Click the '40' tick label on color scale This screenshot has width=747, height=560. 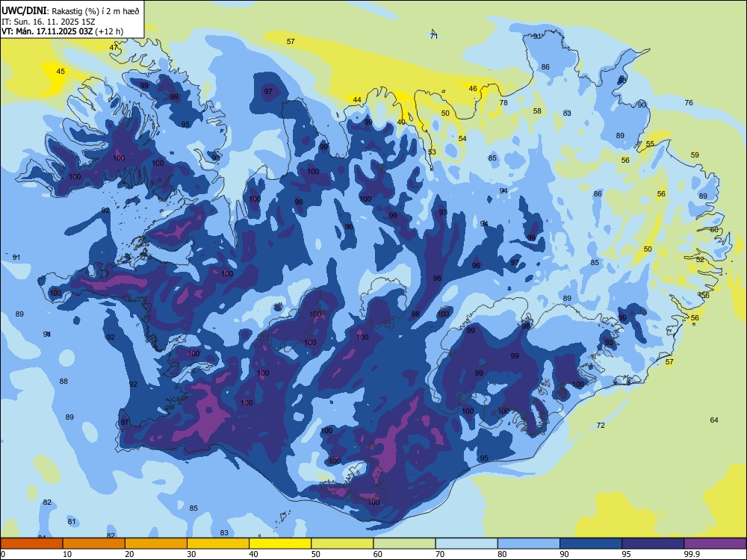pyautogui.click(x=254, y=554)
